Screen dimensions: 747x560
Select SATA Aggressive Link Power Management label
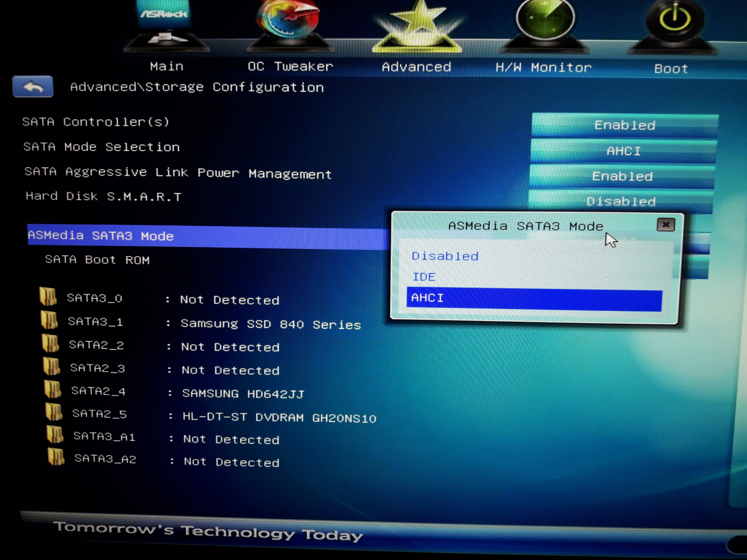tap(178, 173)
